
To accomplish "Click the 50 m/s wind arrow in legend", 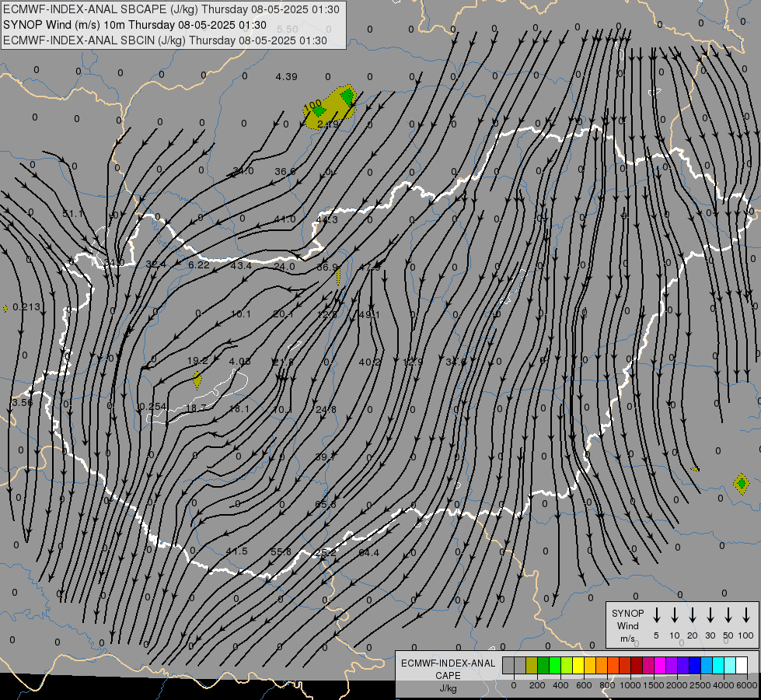I will (728, 615).
